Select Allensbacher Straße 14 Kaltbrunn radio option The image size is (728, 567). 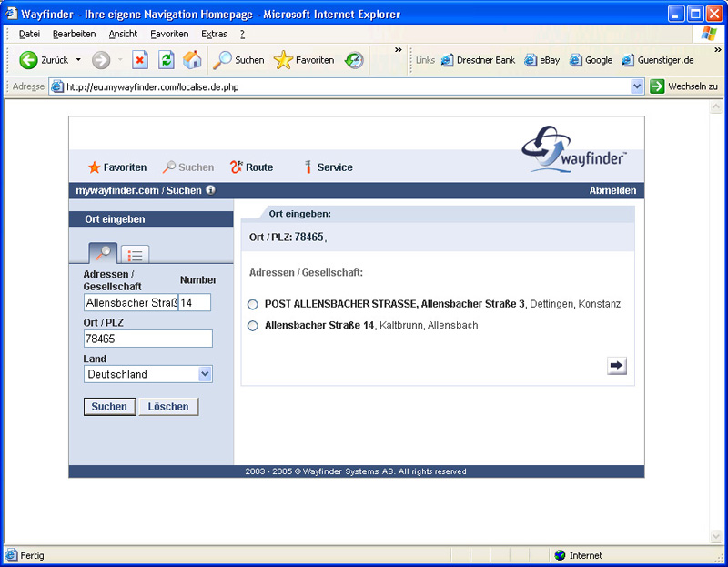(253, 326)
